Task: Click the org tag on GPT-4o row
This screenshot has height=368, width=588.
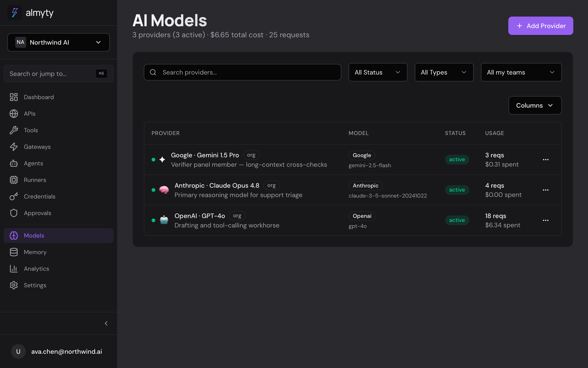Action: click(x=237, y=216)
